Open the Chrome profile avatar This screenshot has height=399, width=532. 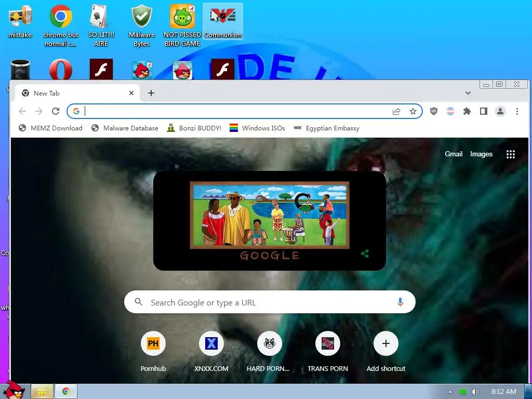tap(500, 111)
